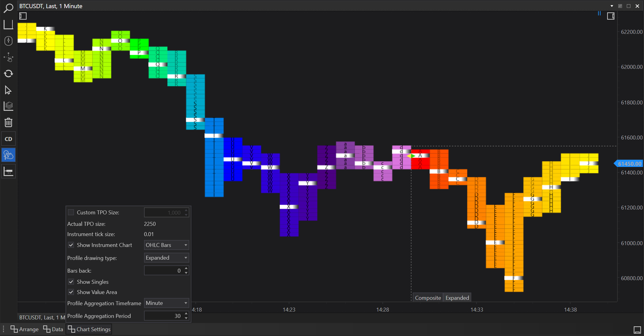The image size is (644, 336).
Task: Open the left panel toggle icon
Action: click(23, 16)
